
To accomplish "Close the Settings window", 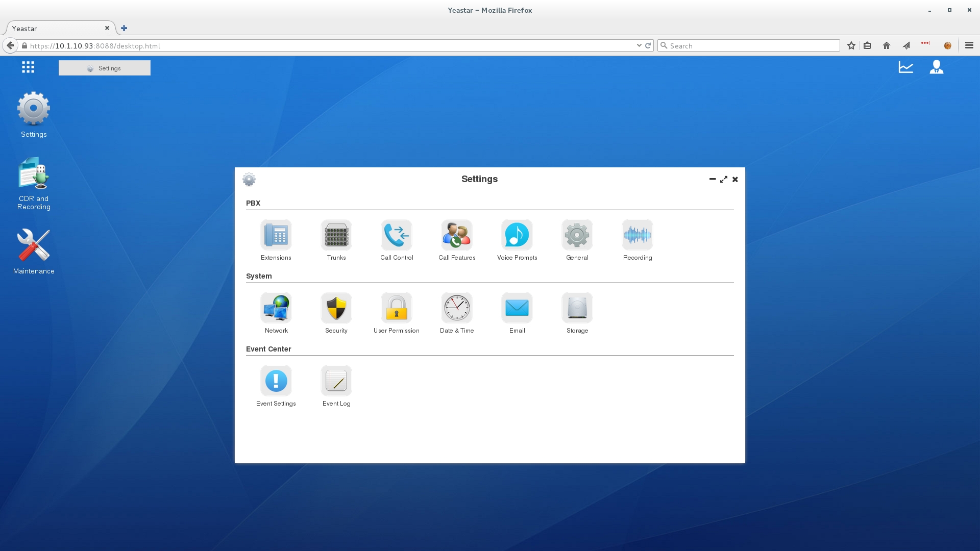I will click(735, 179).
